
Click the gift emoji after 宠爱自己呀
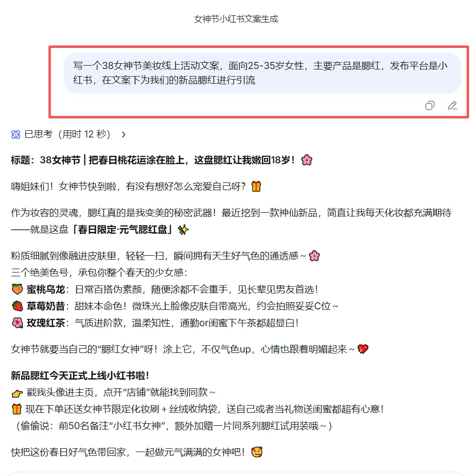pyautogui.click(x=256, y=186)
